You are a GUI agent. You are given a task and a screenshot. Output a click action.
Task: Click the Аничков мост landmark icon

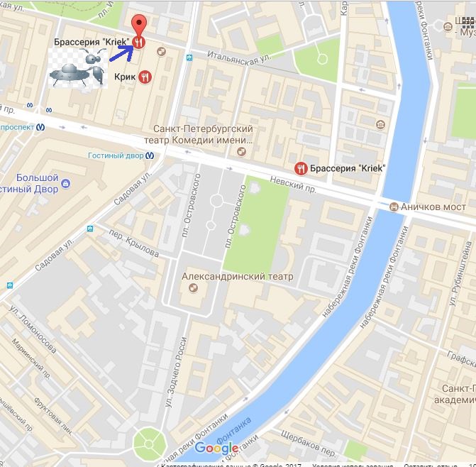[x=394, y=207]
